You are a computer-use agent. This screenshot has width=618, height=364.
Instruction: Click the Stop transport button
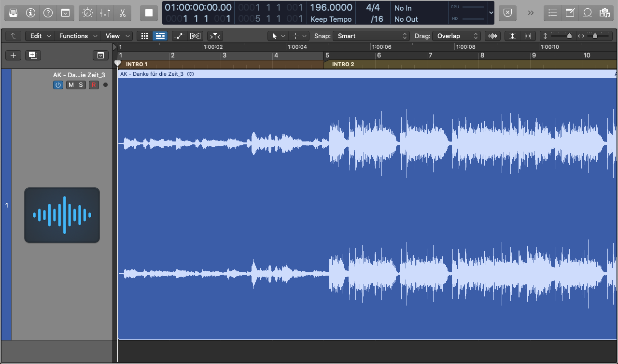click(149, 13)
